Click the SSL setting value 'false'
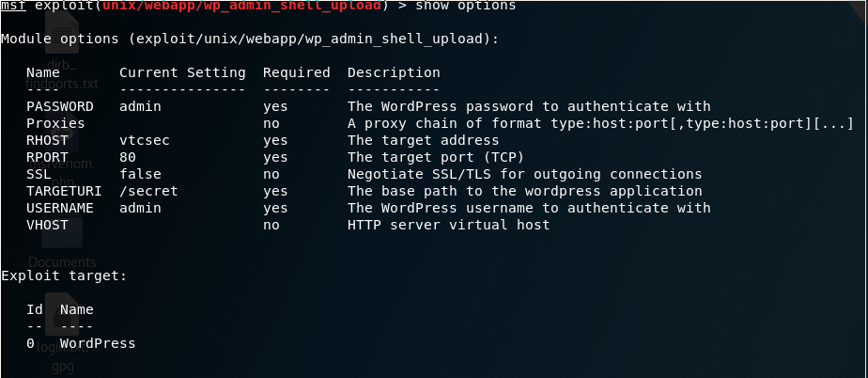Screen dimensions: 868x378 pyautogui.click(x=140, y=174)
